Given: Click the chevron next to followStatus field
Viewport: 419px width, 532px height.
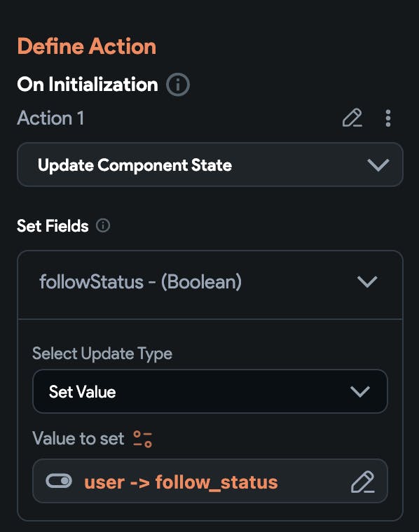Looking at the screenshot, I should [x=367, y=281].
